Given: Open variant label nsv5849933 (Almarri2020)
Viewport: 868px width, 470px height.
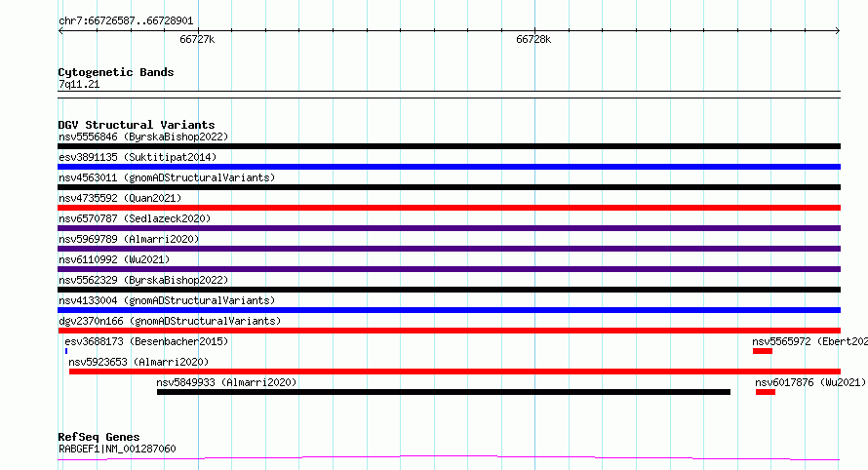Looking at the screenshot, I should [x=226, y=382].
